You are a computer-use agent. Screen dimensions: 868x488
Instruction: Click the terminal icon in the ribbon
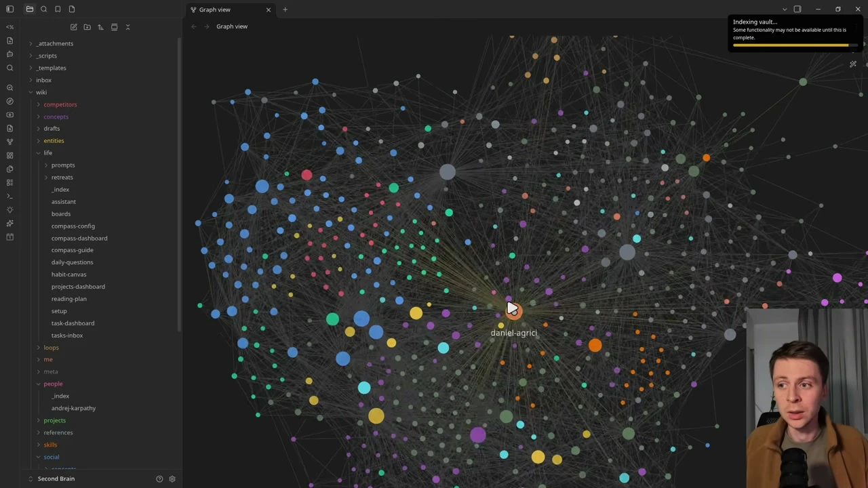pos(9,196)
